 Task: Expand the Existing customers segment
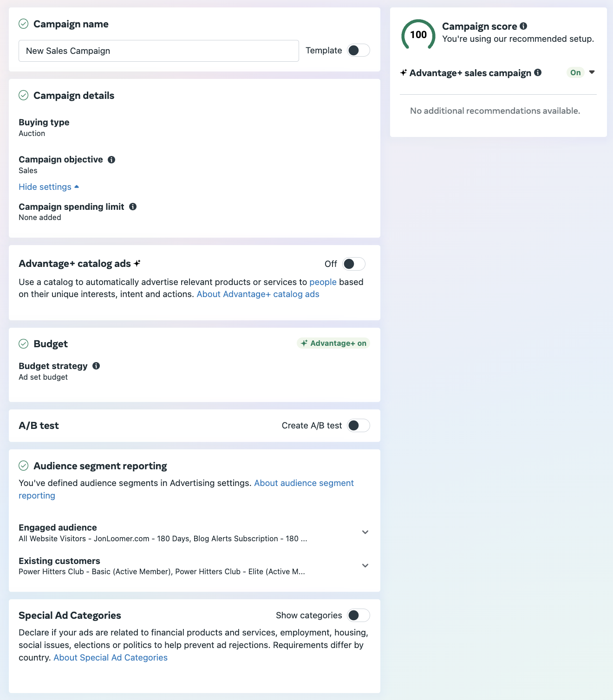[x=365, y=566]
